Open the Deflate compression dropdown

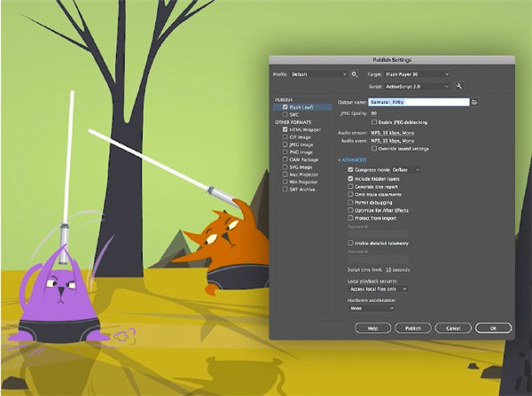[406, 169]
